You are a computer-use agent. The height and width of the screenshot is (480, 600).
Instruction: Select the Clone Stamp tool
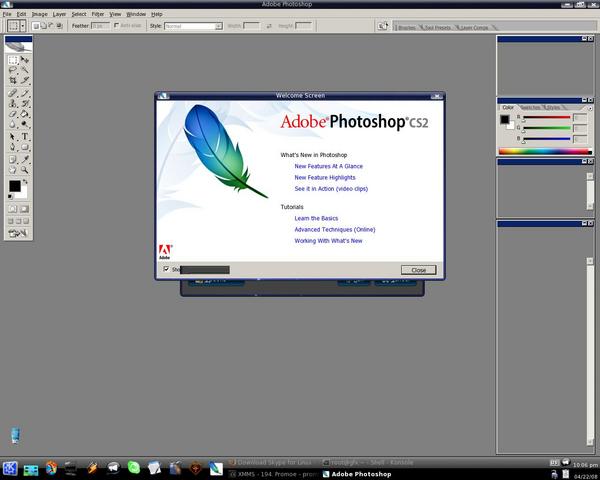point(13,103)
